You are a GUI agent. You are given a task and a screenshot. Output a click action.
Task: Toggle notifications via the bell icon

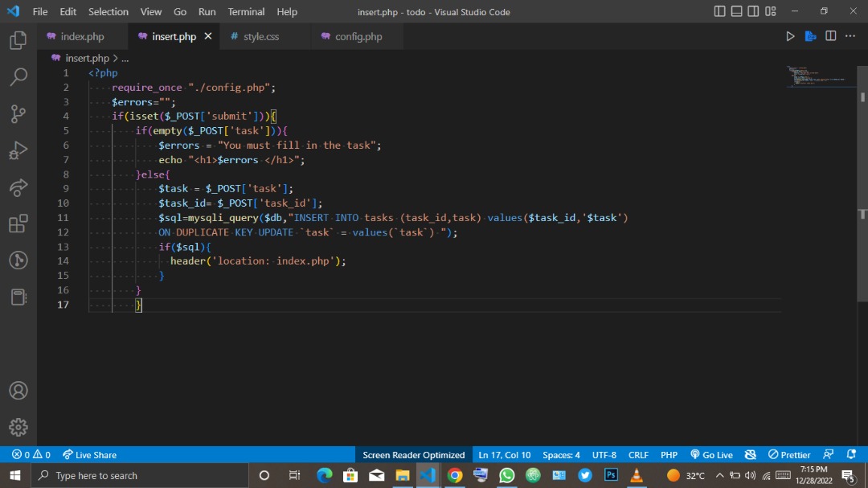[x=850, y=454]
